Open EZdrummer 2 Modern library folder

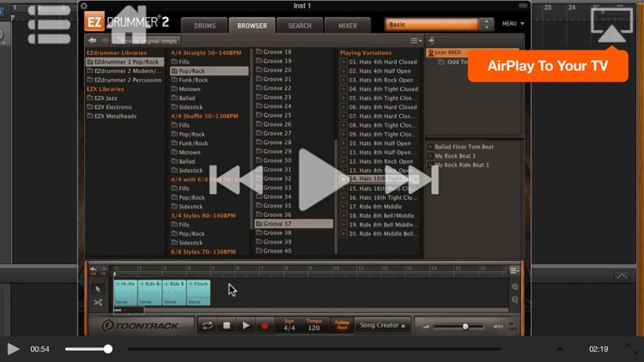(x=124, y=71)
